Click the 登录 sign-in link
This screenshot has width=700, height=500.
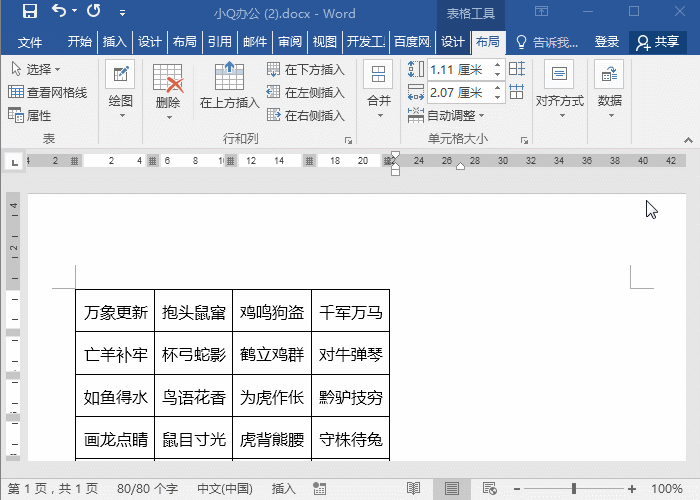pos(607,42)
